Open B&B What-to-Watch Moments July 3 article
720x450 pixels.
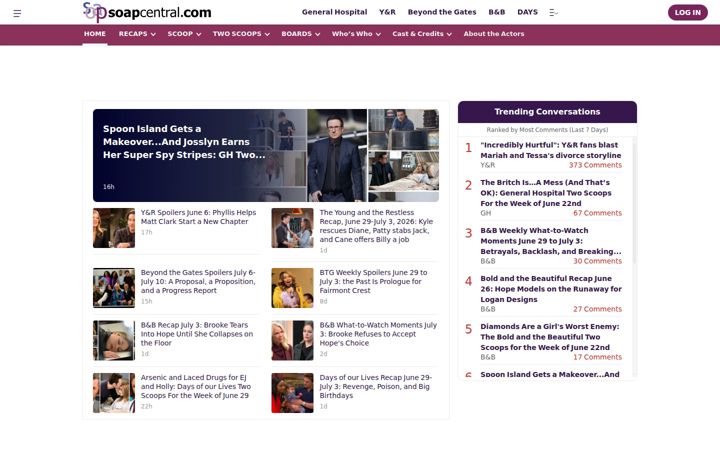click(x=378, y=334)
